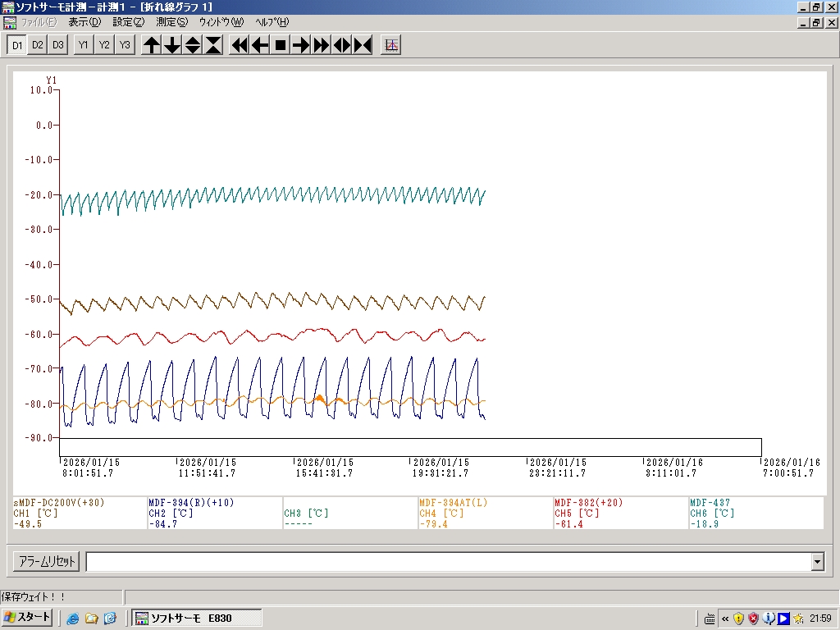Switch to the Y3 axis button

pyautogui.click(x=125, y=45)
